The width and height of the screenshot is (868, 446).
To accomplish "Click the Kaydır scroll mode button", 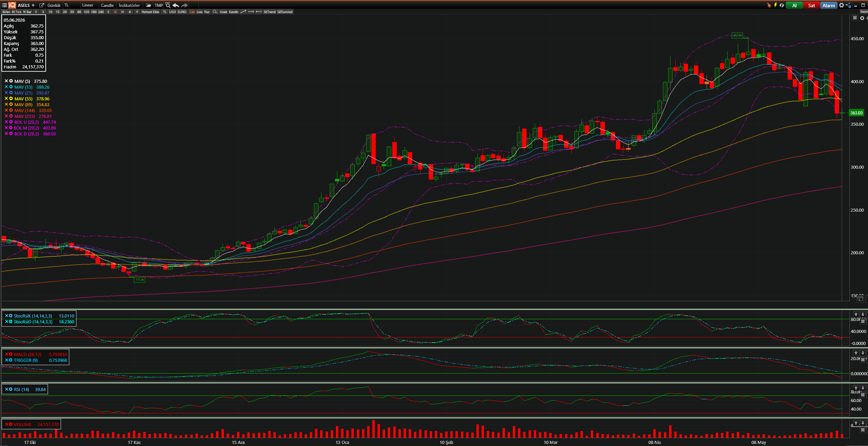I will (x=234, y=12).
